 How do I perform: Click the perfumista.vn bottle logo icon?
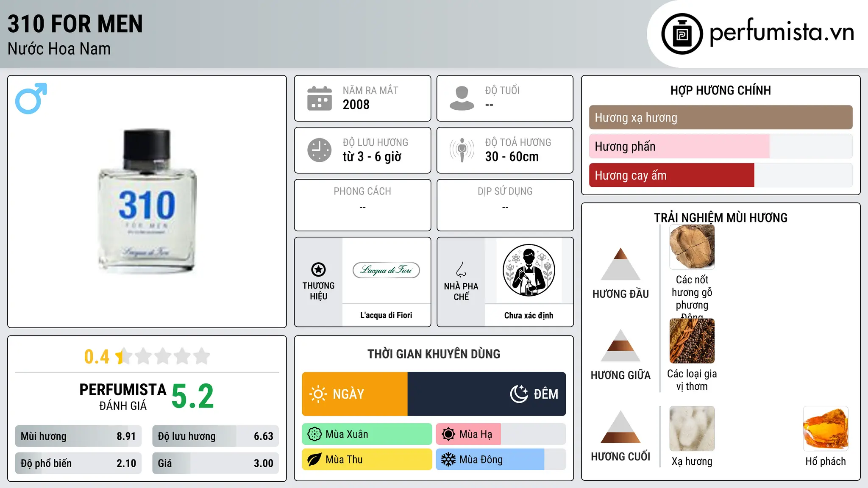(x=682, y=34)
